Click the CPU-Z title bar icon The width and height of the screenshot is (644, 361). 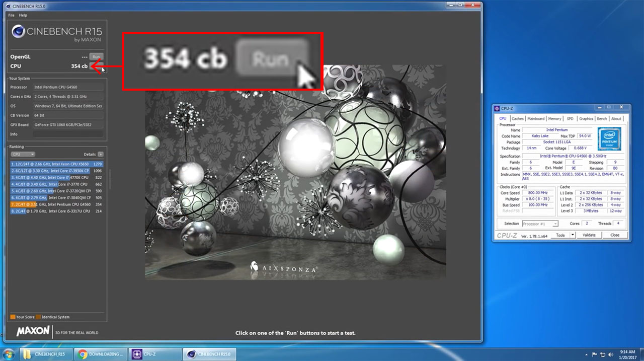click(x=498, y=108)
